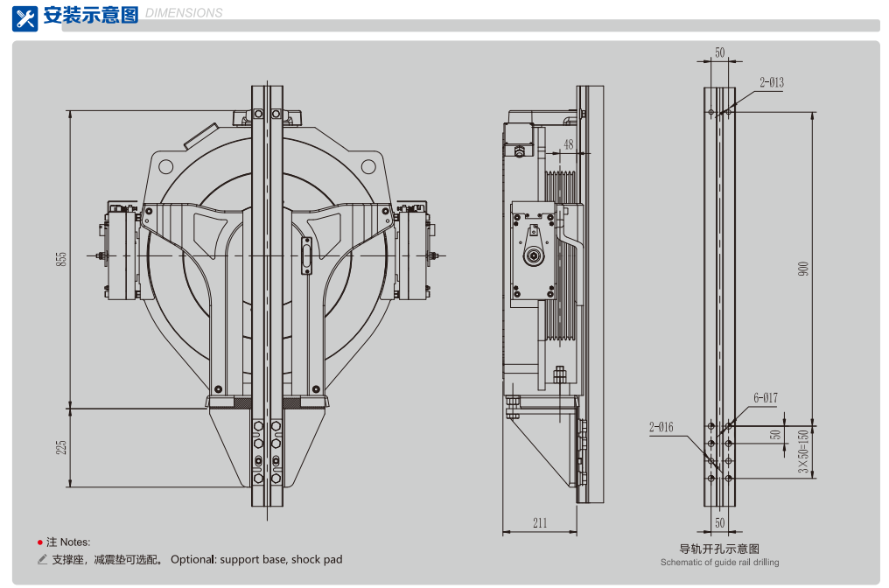
Task: Click the 6-Ø17 hole callout
Action: coord(766,398)
